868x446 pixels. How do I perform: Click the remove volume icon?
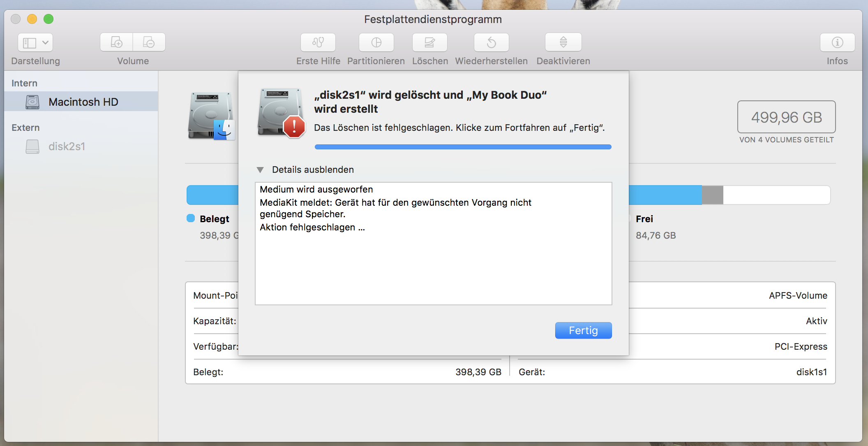tap(149, 42)
